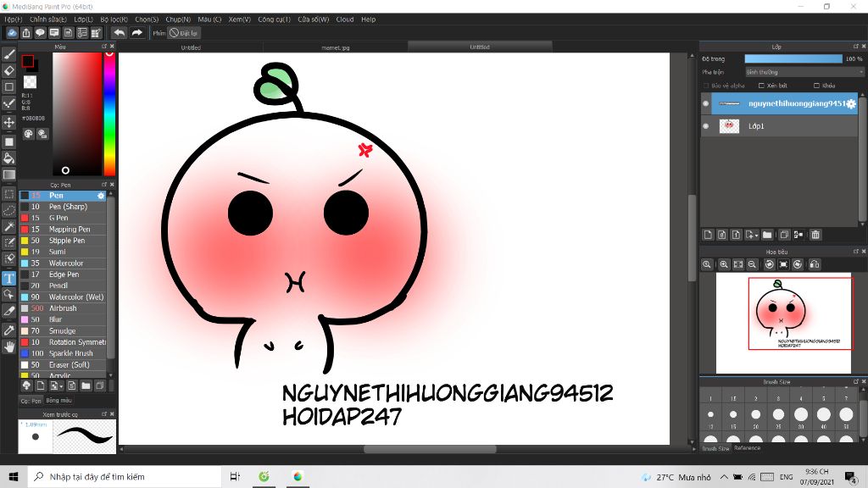Zoom out on the Navigator panel
The image size is (868, 488).
click(x=753, y=264)
